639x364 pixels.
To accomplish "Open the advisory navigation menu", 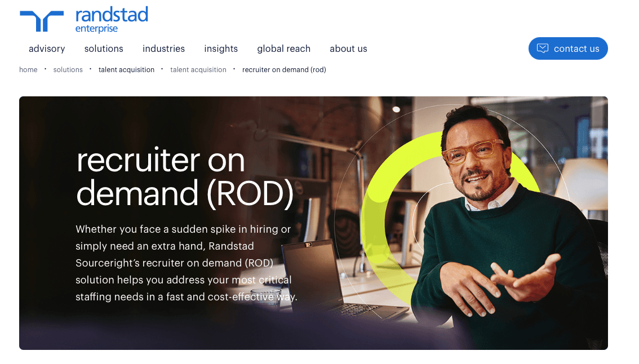I will pos(47,49).
